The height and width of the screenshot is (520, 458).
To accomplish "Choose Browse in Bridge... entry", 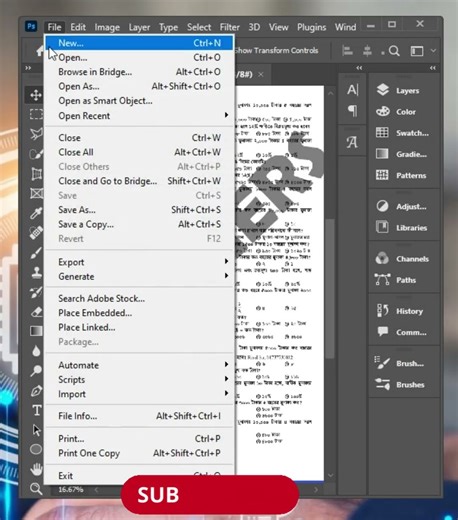I will pyautogui.click(x=139, y=72).
